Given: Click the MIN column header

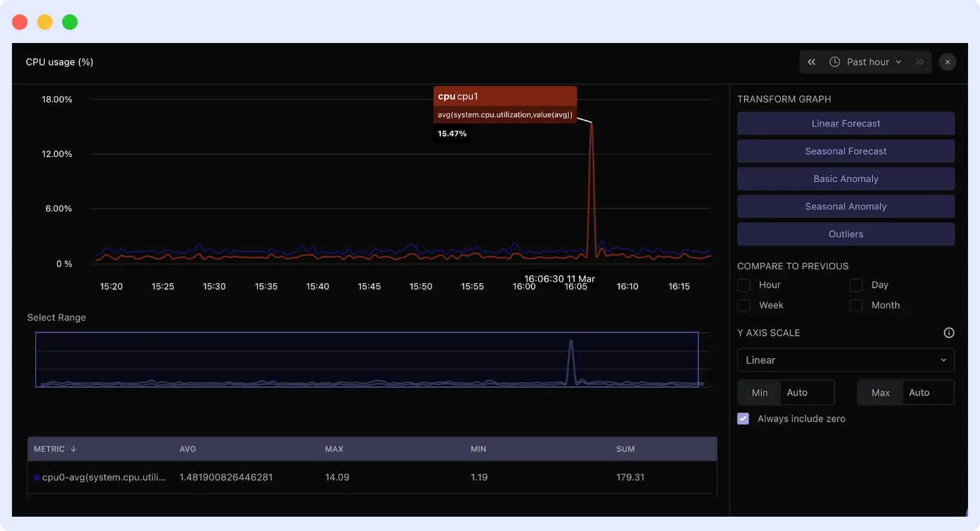Looking at the screenshot, I should pos(478,449).
